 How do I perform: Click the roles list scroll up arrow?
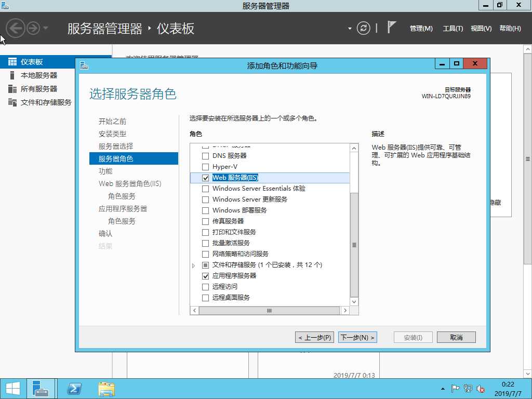pyautogui.click(x=354, y=148)
